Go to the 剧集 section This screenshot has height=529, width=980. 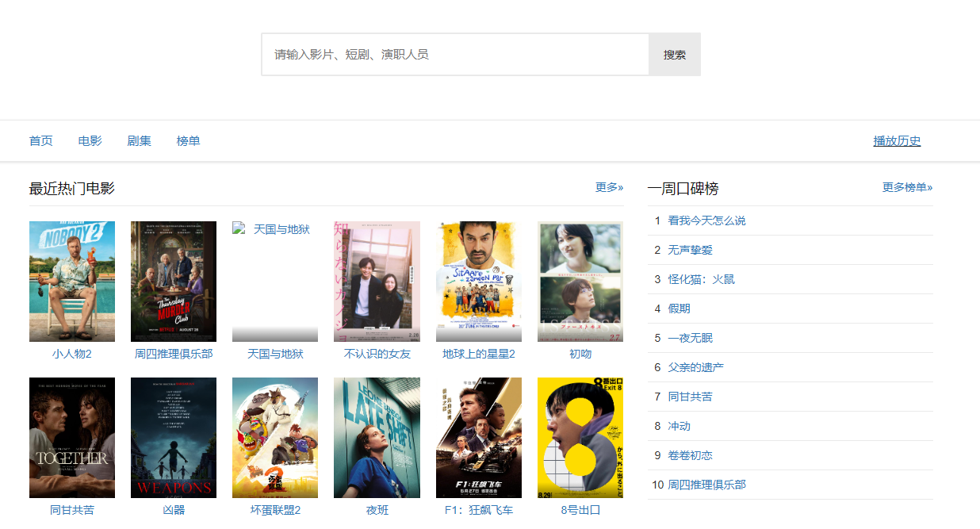point(140,141)
